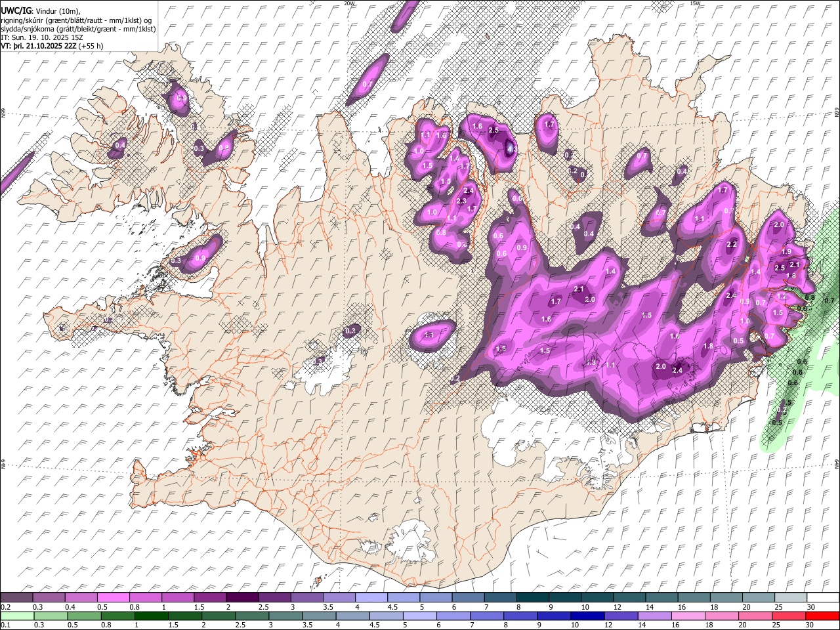Click the UWC/IG title in the header
The image size is (840, 630).
pos(15,10)
